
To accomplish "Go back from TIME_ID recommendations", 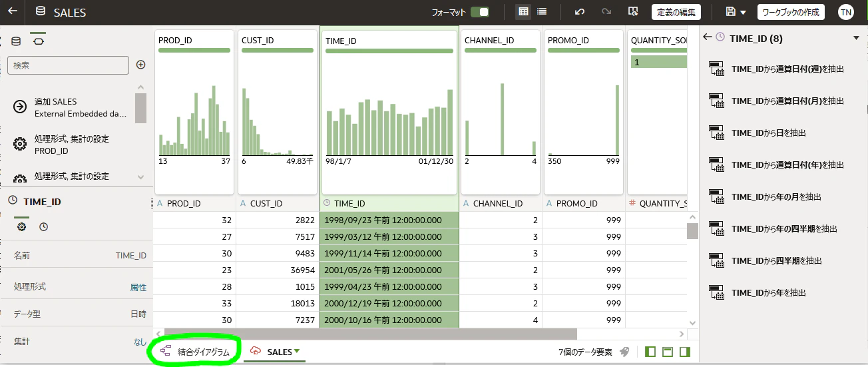I will click(708, 38).
